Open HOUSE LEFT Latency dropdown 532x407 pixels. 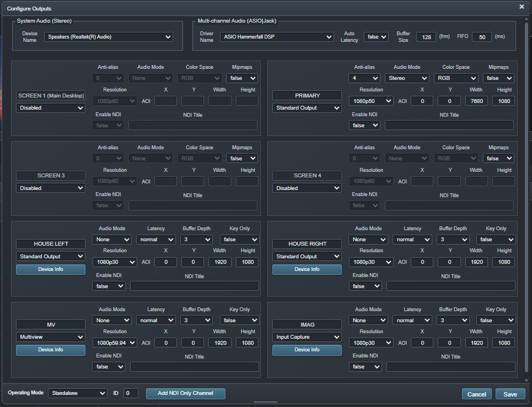point(155,240)
